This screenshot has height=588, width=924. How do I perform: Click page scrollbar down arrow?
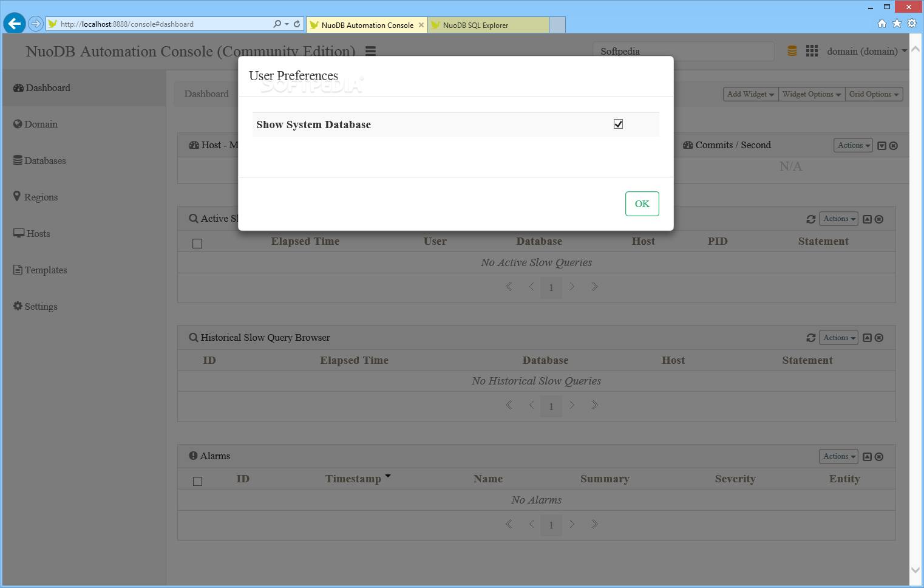[x=916, y=570]
